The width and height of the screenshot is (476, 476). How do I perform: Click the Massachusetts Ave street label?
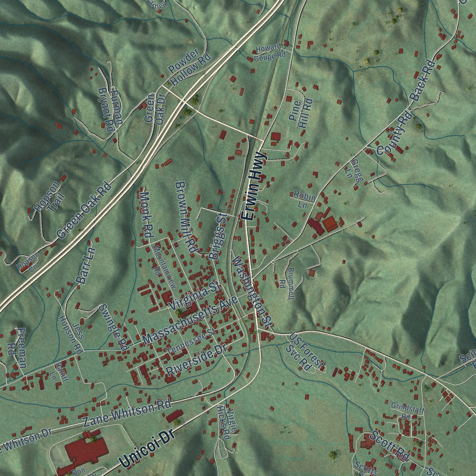(190, 320)
